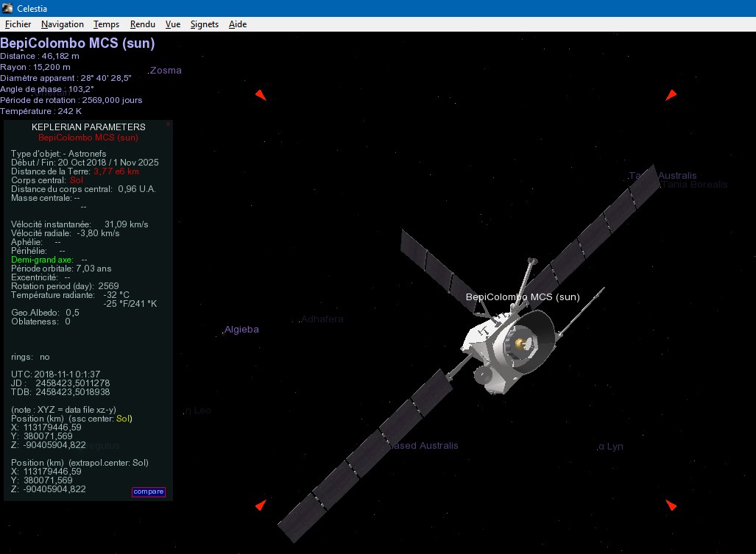
Task: Close the Keplerian Parameters panel with red x
Action: tap(169, 124)
